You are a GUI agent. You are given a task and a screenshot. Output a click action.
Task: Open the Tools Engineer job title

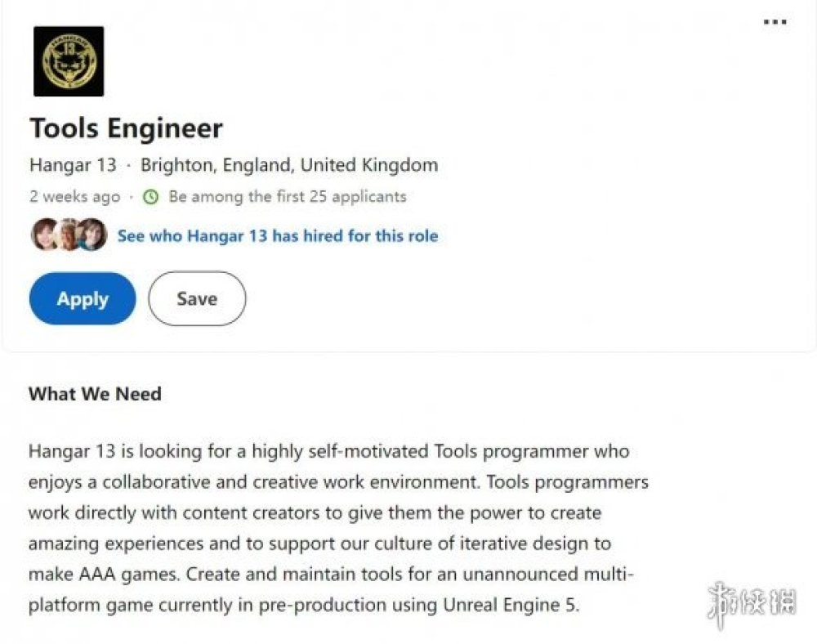[x=126, y=128]
